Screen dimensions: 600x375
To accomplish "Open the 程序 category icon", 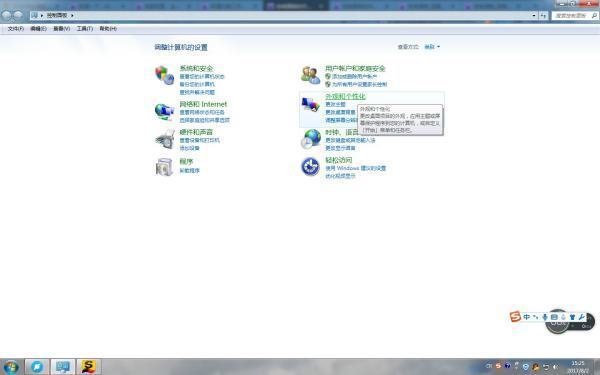I will [165, 167].
